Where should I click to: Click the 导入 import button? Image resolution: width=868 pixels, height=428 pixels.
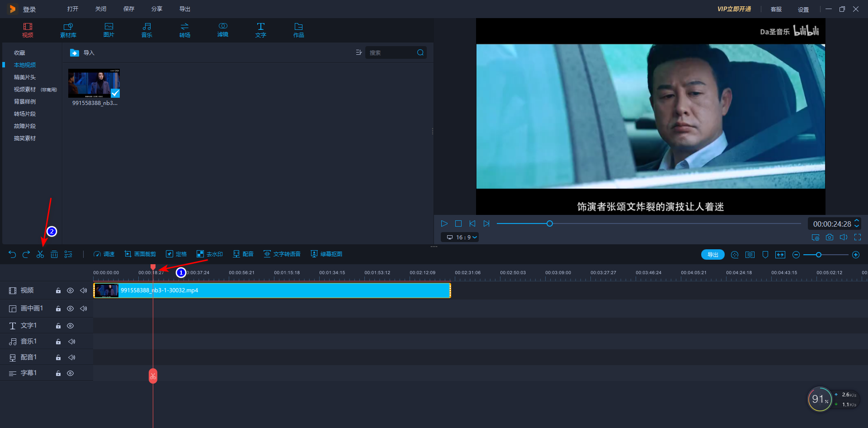click(x=83, y=53)
